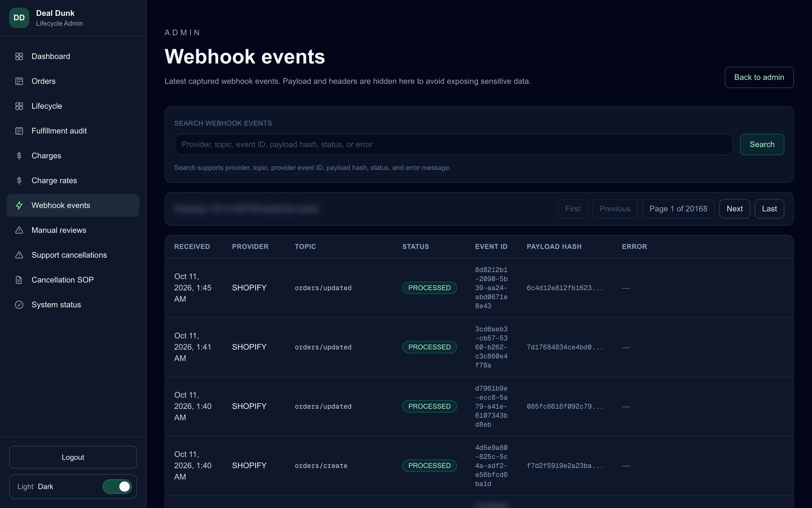The image size is (812, 508).
Task: Click the Dashboard grid icon
Action: (x=19, y=56)
